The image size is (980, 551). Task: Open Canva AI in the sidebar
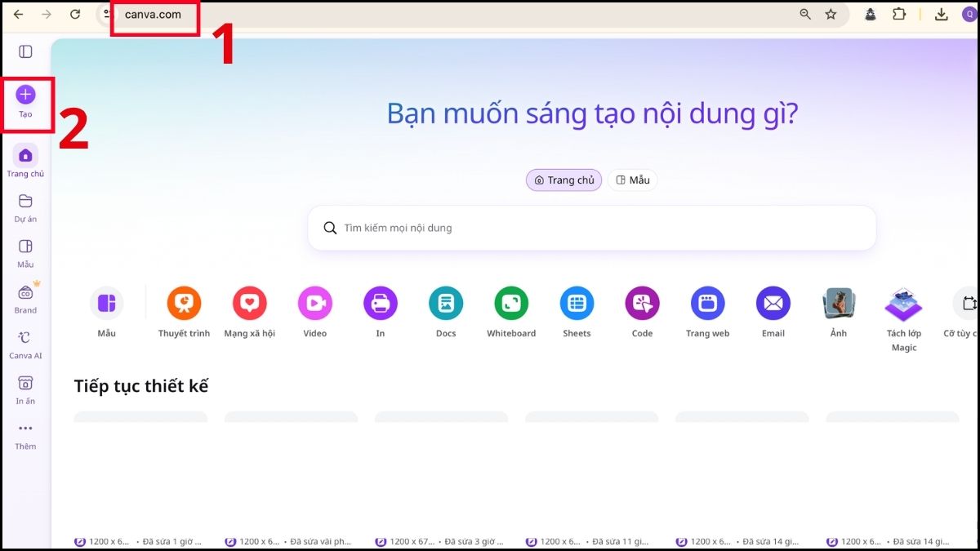25,344
